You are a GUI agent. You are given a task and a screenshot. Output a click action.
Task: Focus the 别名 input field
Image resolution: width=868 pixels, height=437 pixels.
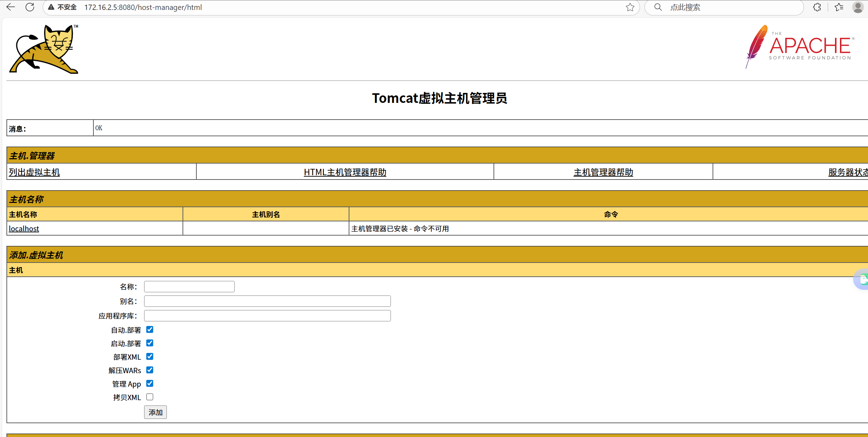coord(267,301)
